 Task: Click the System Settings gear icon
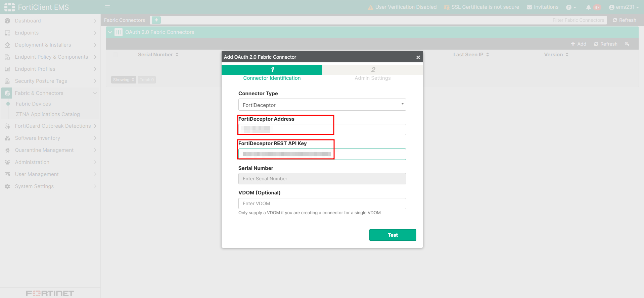tap(7, 186)
